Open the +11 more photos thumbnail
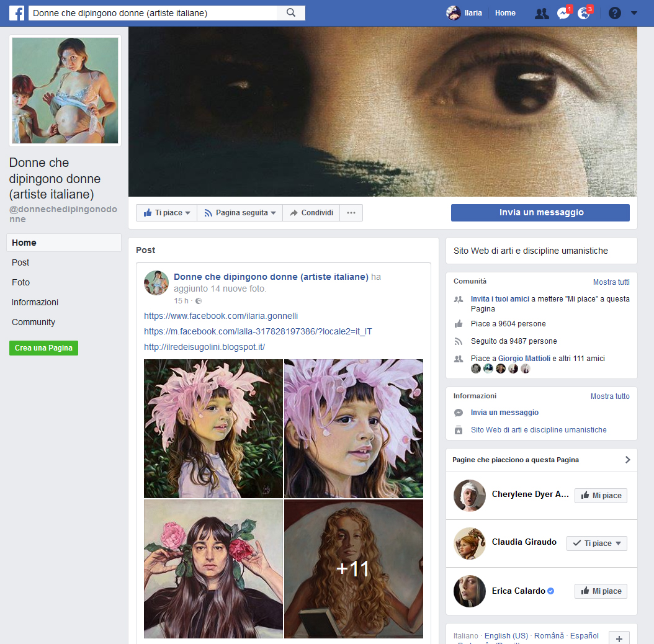 (354, 569)
